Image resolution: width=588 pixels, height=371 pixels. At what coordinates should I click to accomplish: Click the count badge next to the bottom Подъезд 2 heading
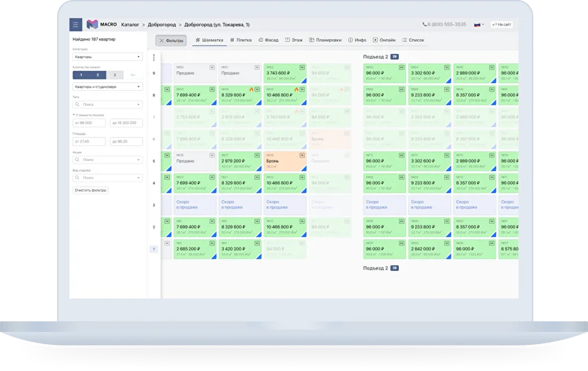(394, 268)
